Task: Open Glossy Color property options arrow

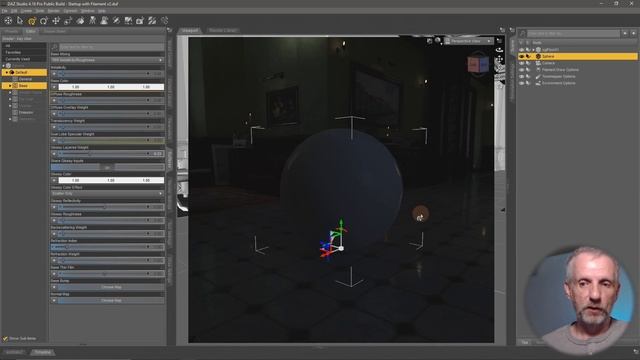Action: pyautogui.click(x=54, y=180)
